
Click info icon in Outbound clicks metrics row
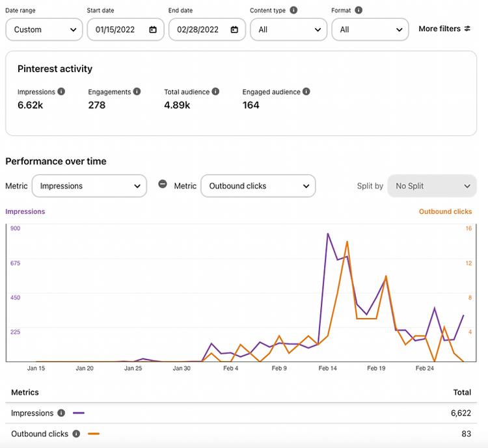76,434
